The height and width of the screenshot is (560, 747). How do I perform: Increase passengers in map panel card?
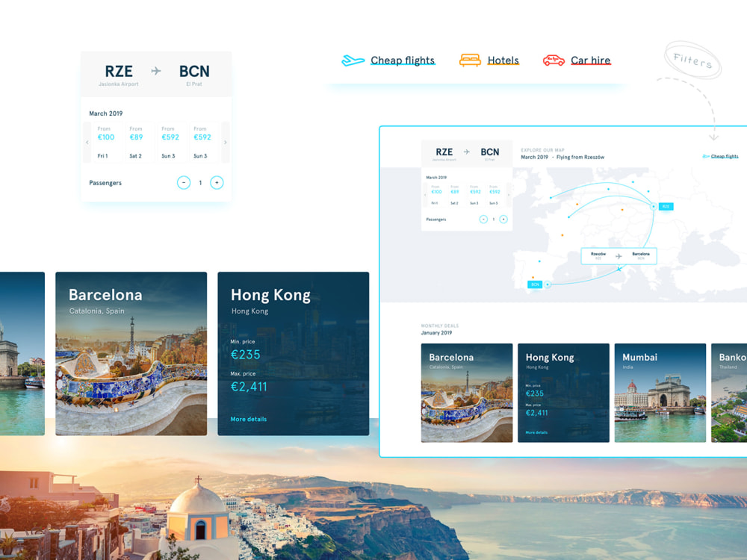[503, 219]
